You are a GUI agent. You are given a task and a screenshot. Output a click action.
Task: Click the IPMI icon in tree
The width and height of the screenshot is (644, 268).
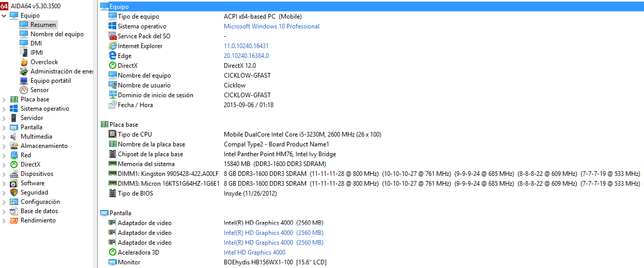click(24, 53)
